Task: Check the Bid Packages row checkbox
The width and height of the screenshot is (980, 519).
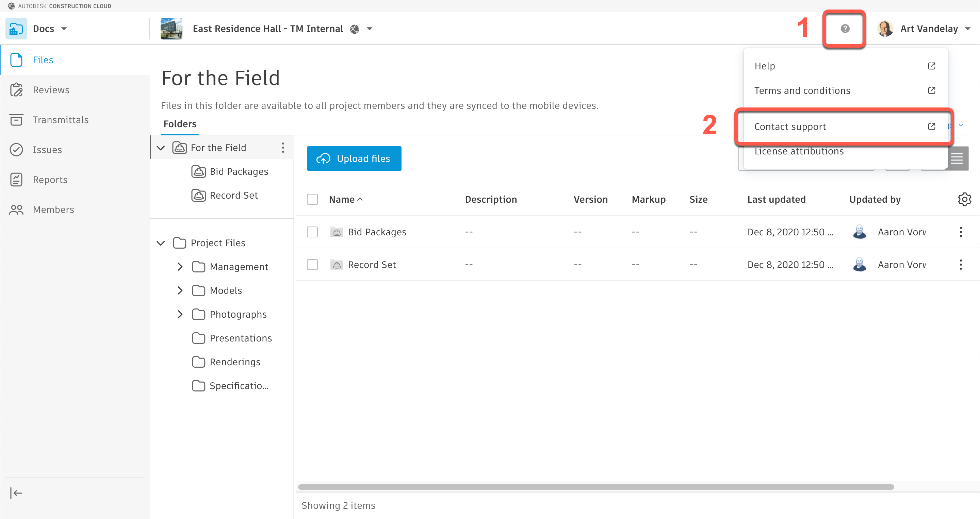Action: pos(312,232)
